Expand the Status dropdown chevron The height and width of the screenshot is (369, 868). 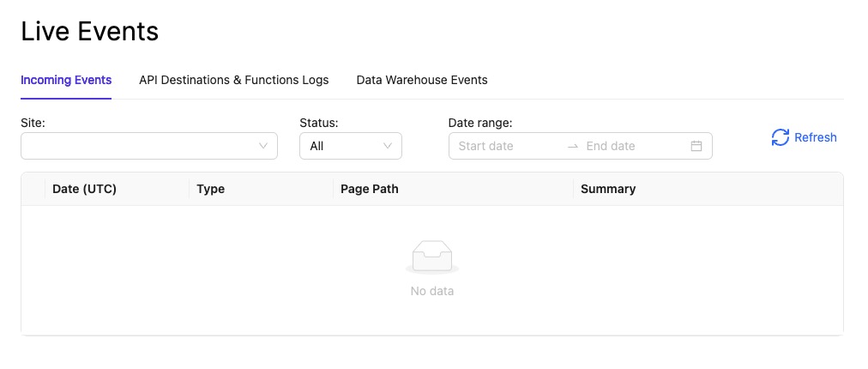click(x=388, y=146)
